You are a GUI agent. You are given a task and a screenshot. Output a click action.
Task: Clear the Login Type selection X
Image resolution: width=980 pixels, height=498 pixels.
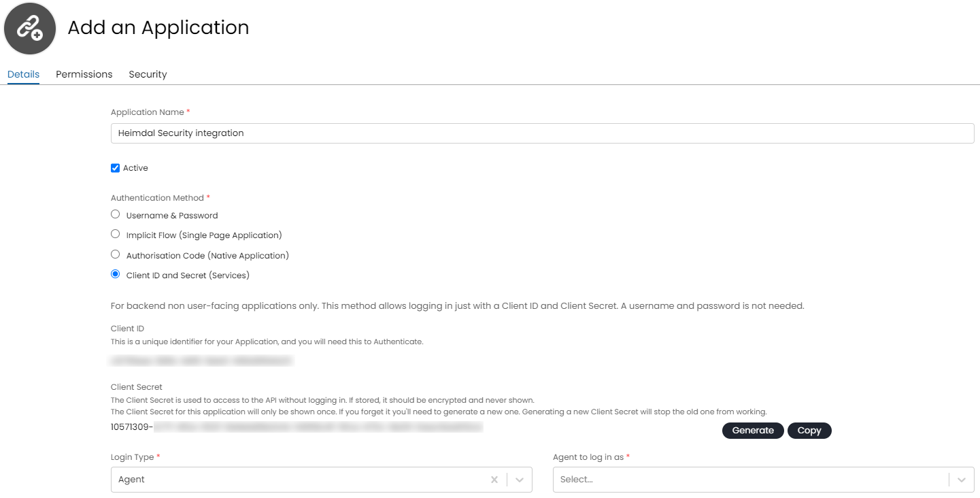point(494,480)
